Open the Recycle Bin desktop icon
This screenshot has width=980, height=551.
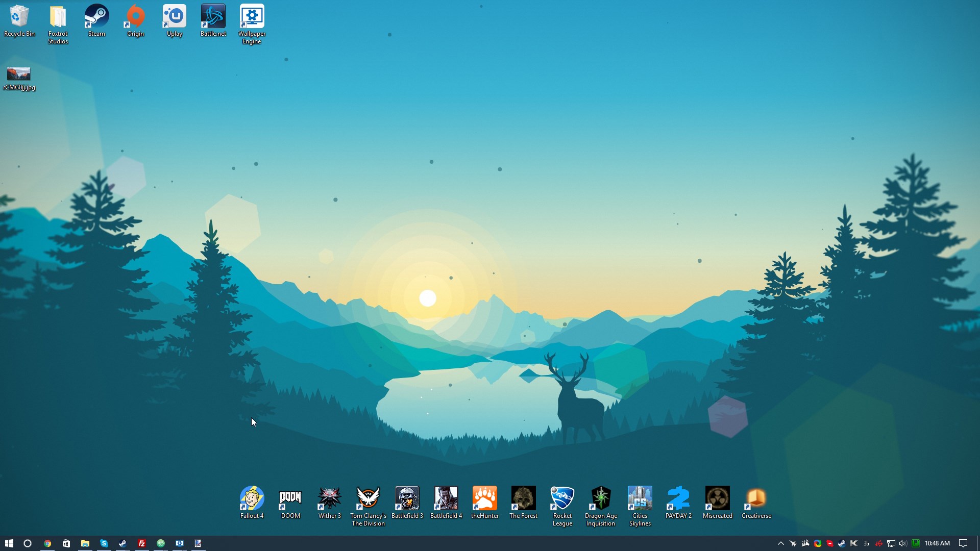pos(19,21)
